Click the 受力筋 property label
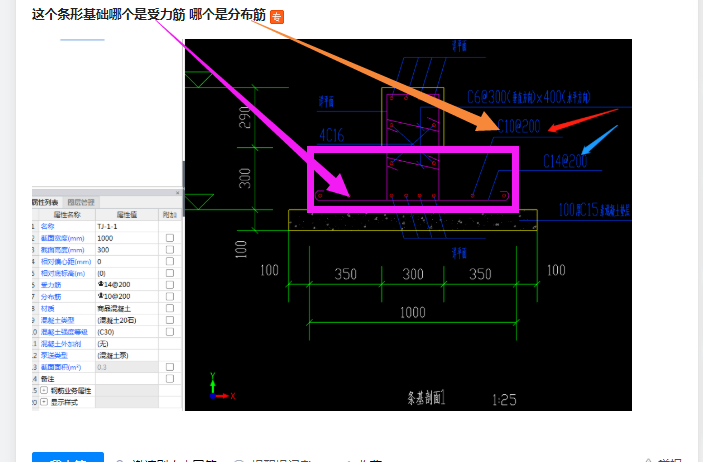This screenshot has width=703, height=462. pyautogui.click(x=51, y=285)
